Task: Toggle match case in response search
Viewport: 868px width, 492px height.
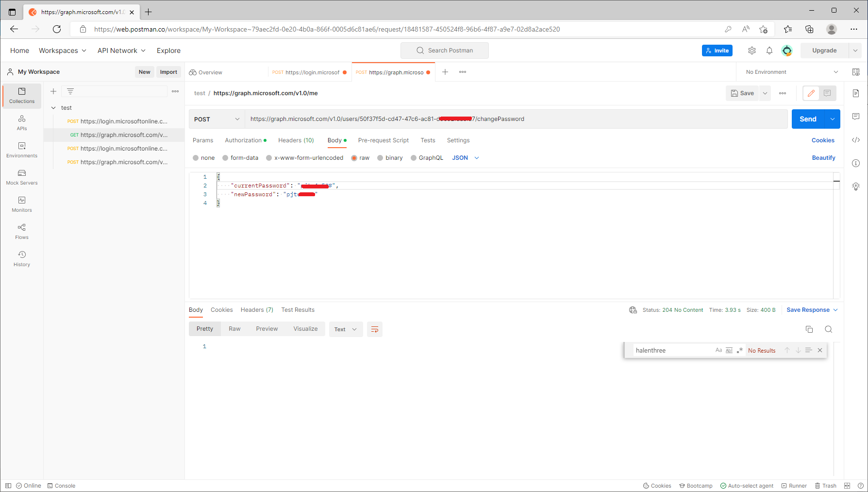Action: [718, 350]
